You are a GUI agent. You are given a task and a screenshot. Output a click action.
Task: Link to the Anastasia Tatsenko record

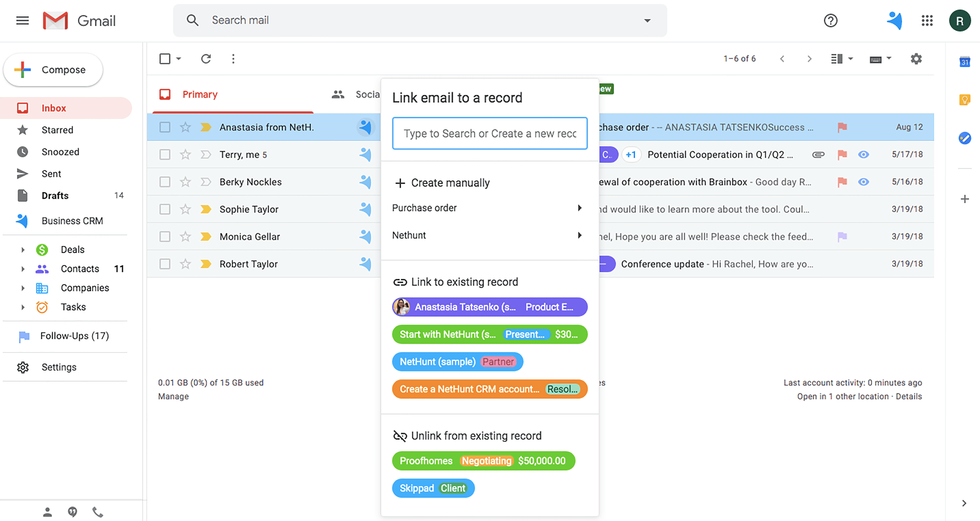(490, 307)
